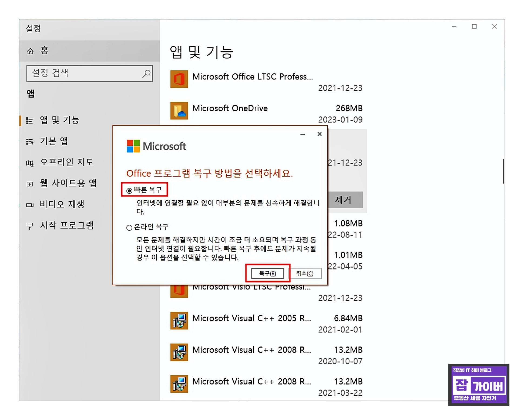This screenshot has height=420, width=524.
Task: Select the 온라인 복구 radio option
Action: [129, 228]
